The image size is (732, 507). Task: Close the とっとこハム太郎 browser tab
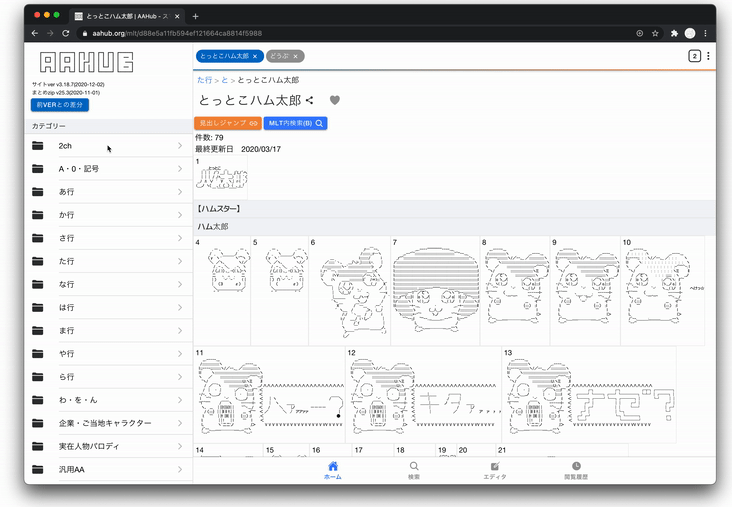coord(177,16)
